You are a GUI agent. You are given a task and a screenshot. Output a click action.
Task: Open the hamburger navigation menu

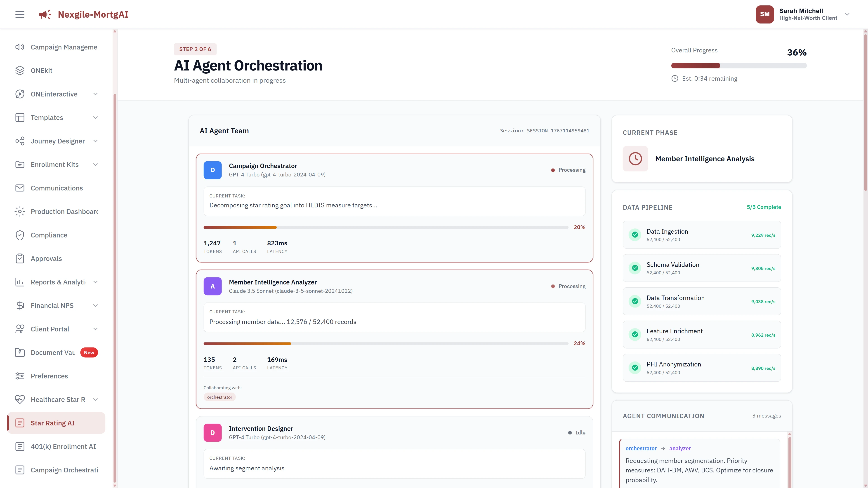19,14
